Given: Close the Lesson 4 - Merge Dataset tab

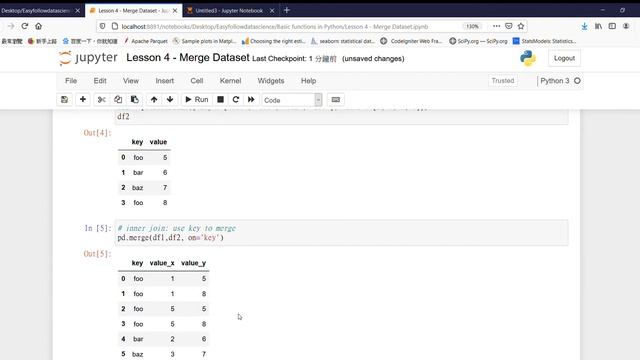Looking at the screenshot, I should coord(175,11).
